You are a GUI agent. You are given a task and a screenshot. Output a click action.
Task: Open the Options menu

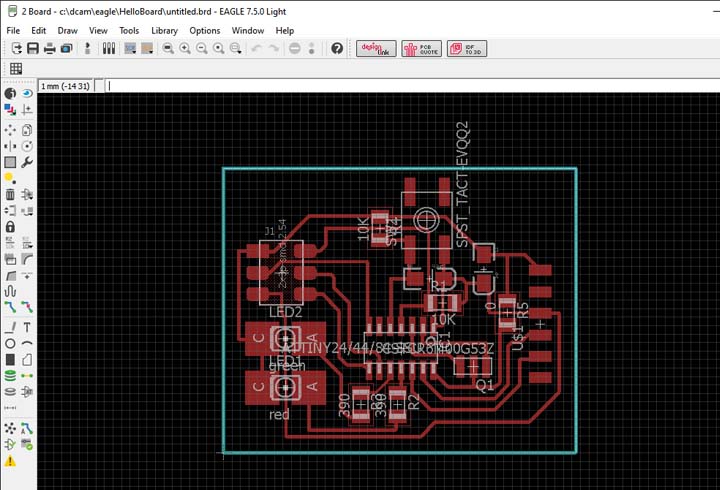[205, 31]
